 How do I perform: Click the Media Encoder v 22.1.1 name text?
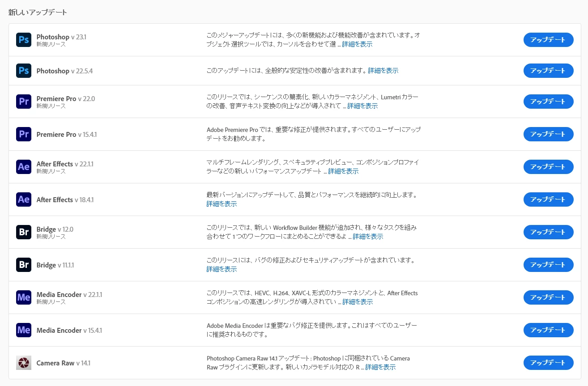tap(69, 295)
